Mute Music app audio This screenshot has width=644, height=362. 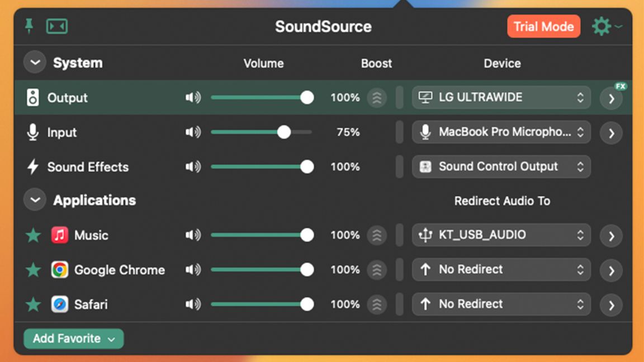click(x=193, y=235)
